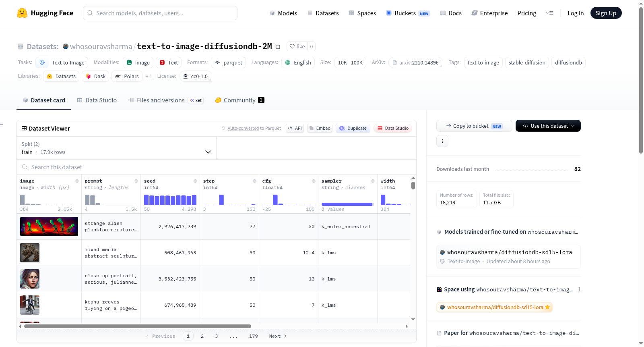Screen dimensions: 644x347
Task: Open the whosouravsharma user profile link
Action: [101, 46]
